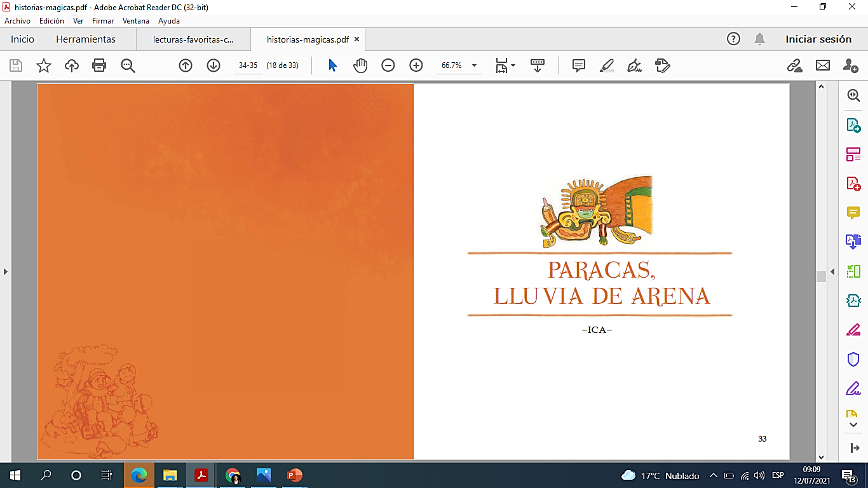This screenshot has width=868, height=488.
Task: Expand the left navigation pane arrow
Action: [x=6, y=271]
